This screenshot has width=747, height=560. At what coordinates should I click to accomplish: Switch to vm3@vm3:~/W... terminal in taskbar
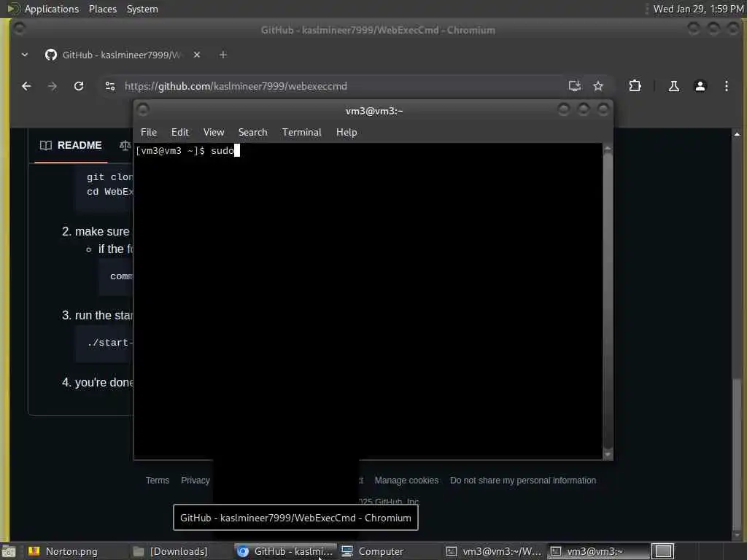tap(494, 551)
